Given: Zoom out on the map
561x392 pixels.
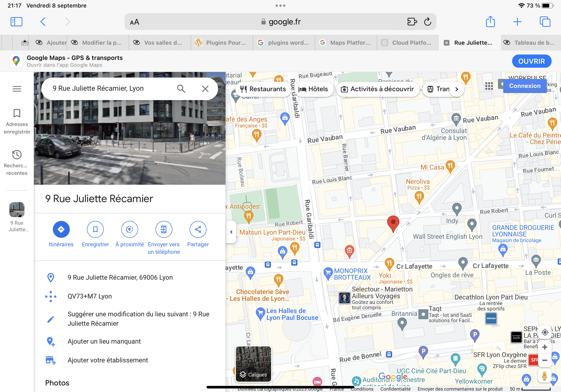Looking at the screenshot, I should click(x=545, y=360).
